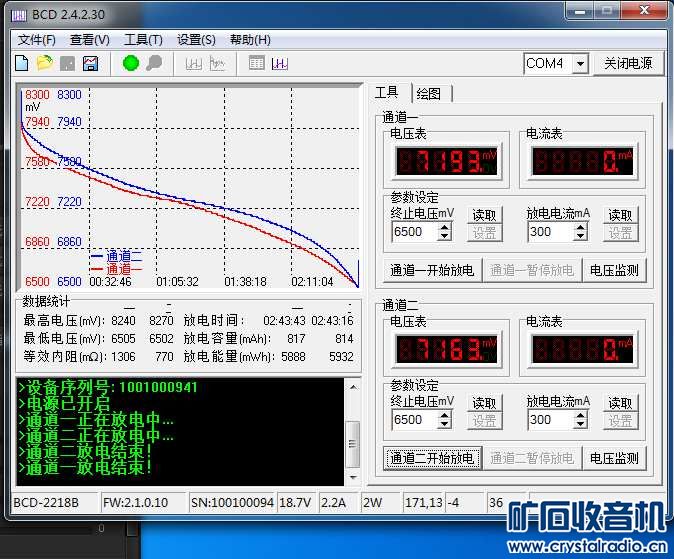Click 设置 next to channel two cutoff voltage

tap(484, 421)
